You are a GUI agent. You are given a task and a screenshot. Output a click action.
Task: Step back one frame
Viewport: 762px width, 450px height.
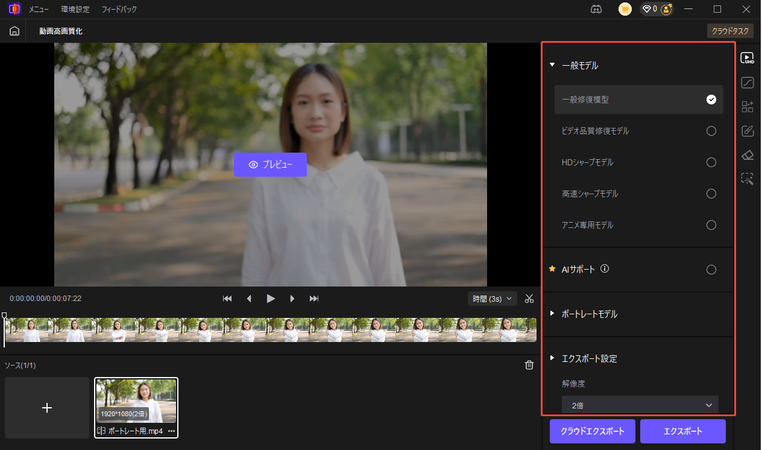point(249,299)
